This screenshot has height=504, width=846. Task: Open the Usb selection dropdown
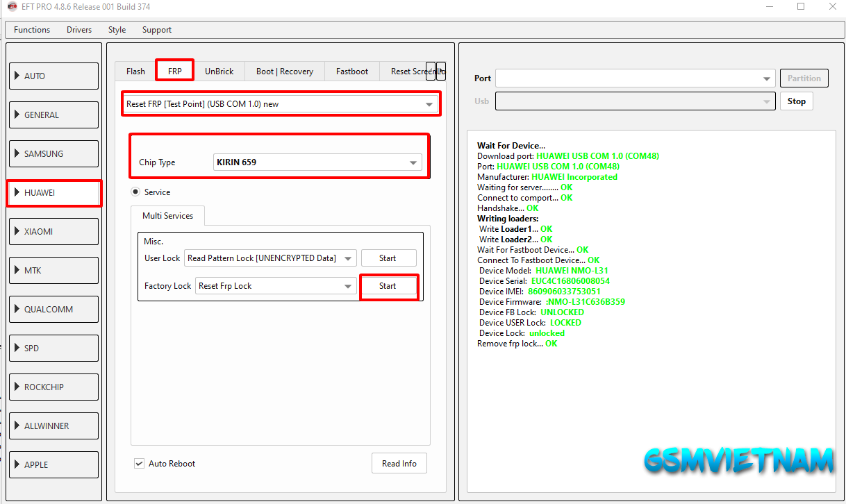click(x=636, y=101)
